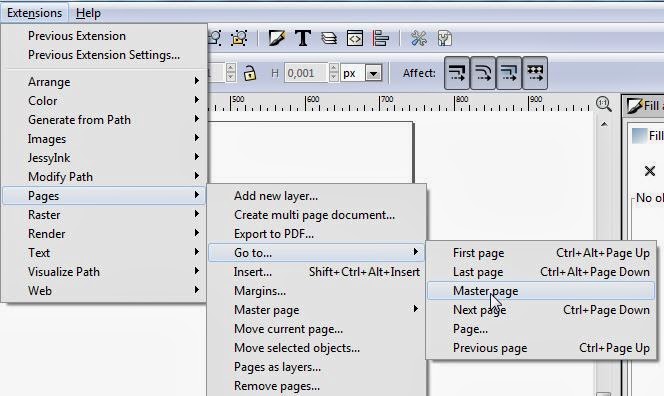Expand Master page submenu under Pages
The width and height of the screenshot is (664, 396).
tap(316, 310)
